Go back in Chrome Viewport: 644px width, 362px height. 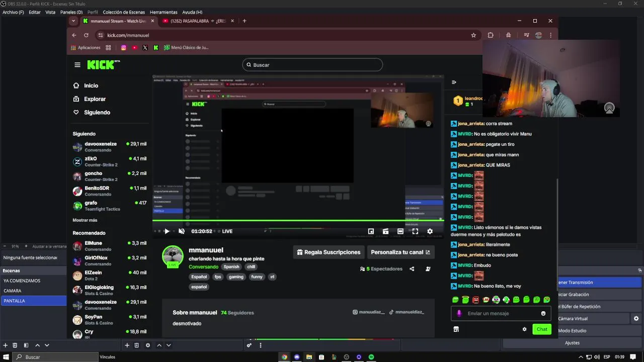74,35
